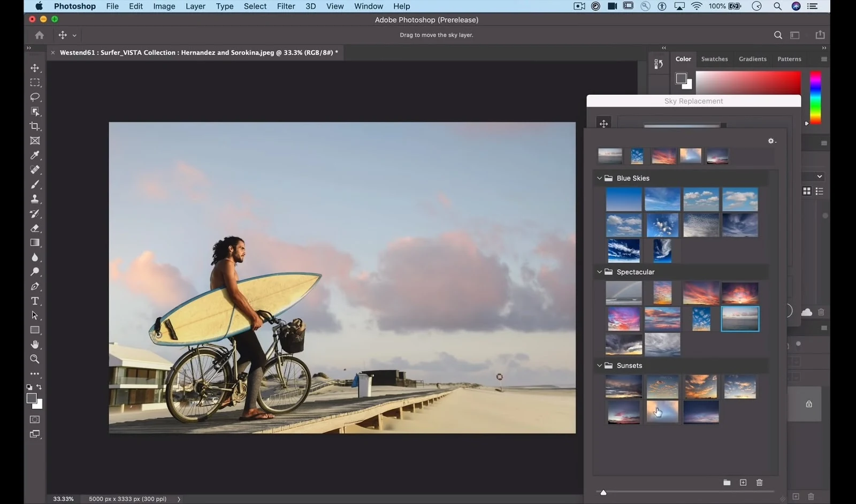This screenshot has width=856, height=504.
Task: Select the Gradient tool
Action: [35, 242]
